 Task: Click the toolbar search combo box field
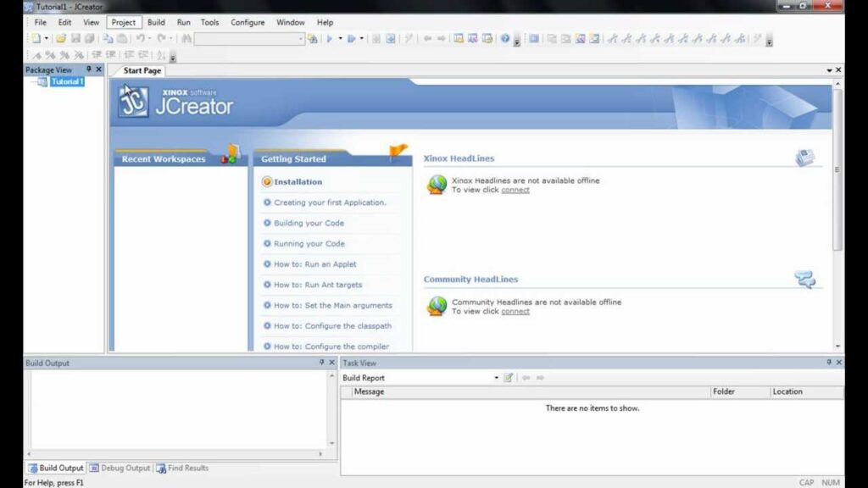pyautogui.click(x=250, y=39)
